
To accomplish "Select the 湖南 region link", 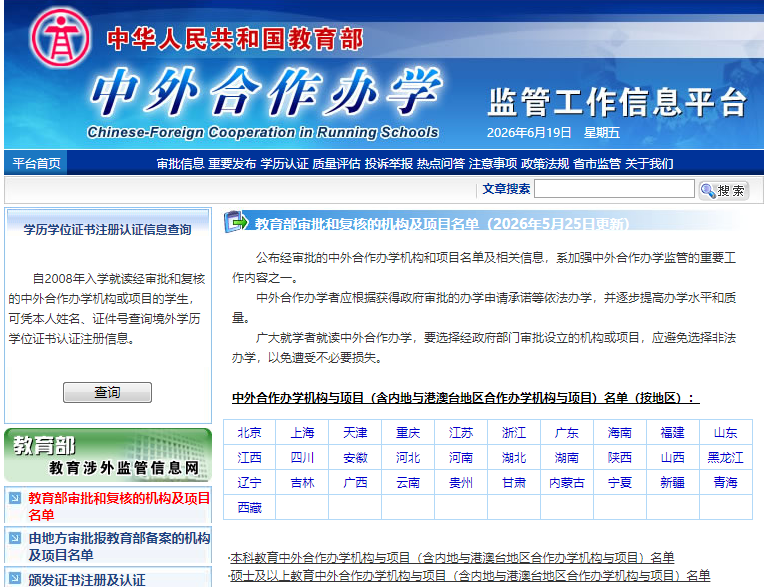I will 567,458.
